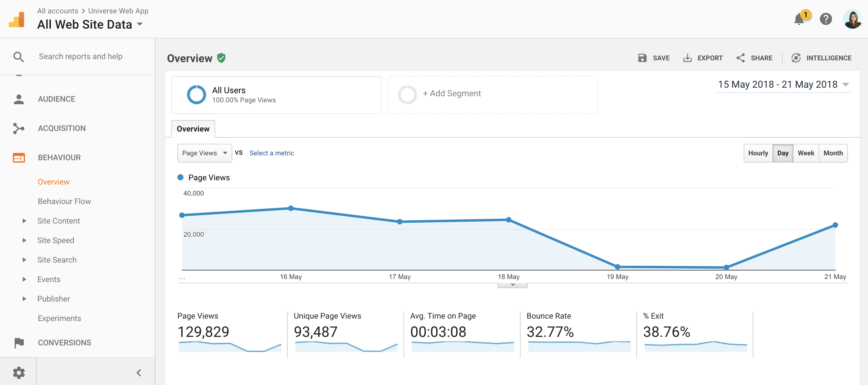Click the Acquisition sidebar icon

pyautogui.click(x=19, y=128)
